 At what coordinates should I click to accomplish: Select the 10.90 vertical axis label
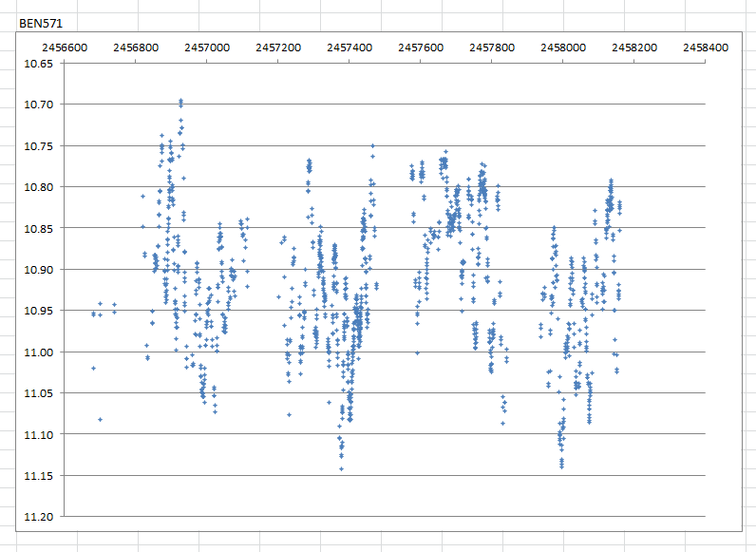coord(39,270)
